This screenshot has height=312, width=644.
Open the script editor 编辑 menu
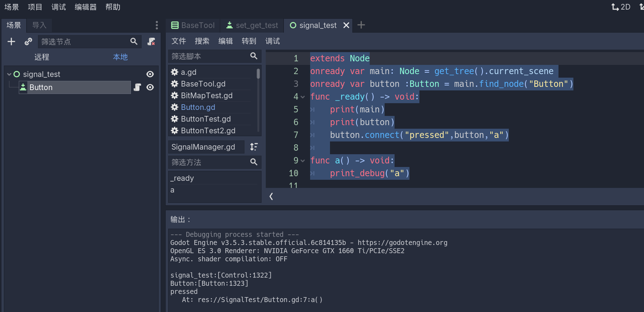pyautogui.click(x=225, y=41)
